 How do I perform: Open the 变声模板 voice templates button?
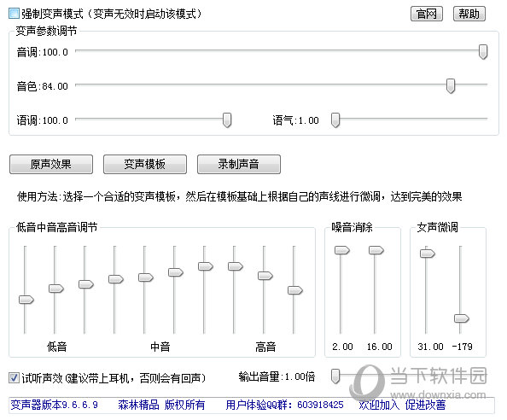(145, 164)
